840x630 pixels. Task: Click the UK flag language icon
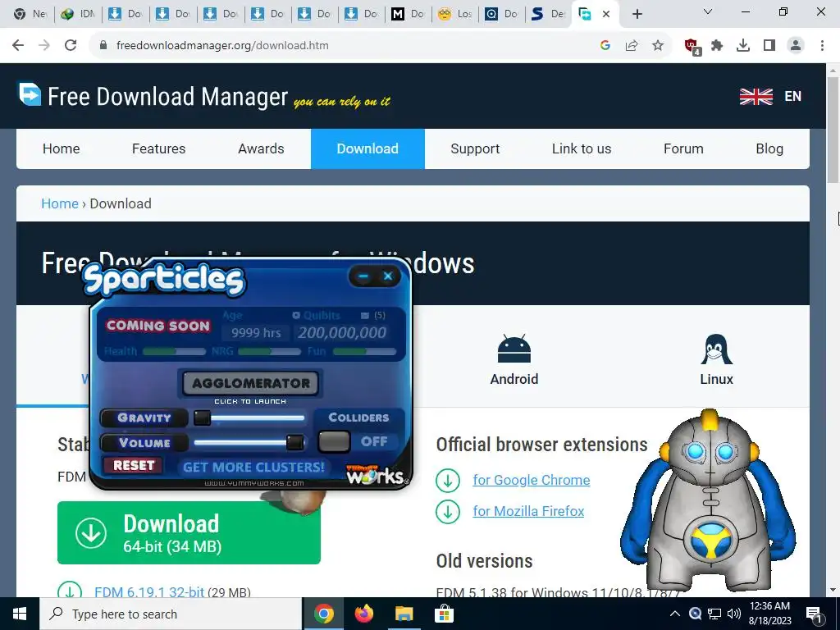[x=756, y=97]
